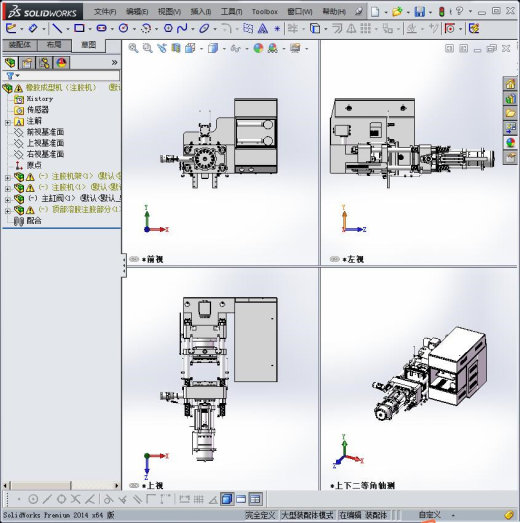Click the SolidWorks Resources home icon
This screenshot has width=520, height=523.
point(510,84)
